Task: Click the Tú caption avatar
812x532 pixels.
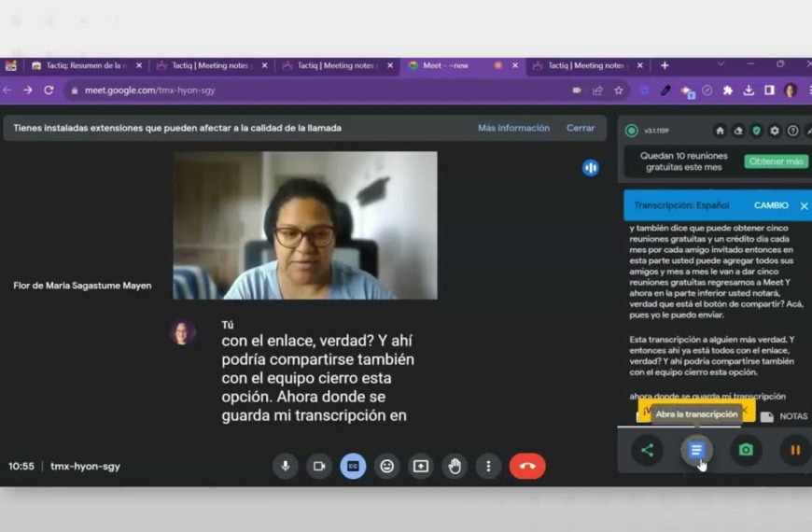Action: (x=182, y=332)
